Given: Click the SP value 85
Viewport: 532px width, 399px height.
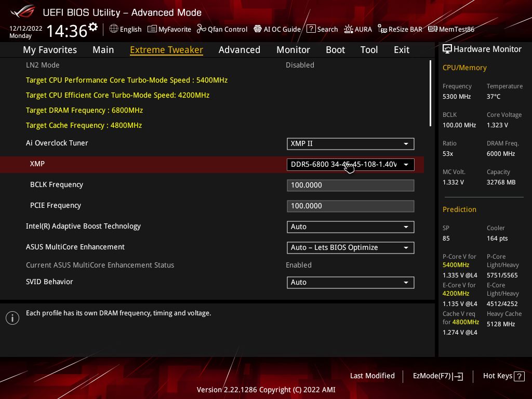Looking at the screenshot, I should point(446,238).
